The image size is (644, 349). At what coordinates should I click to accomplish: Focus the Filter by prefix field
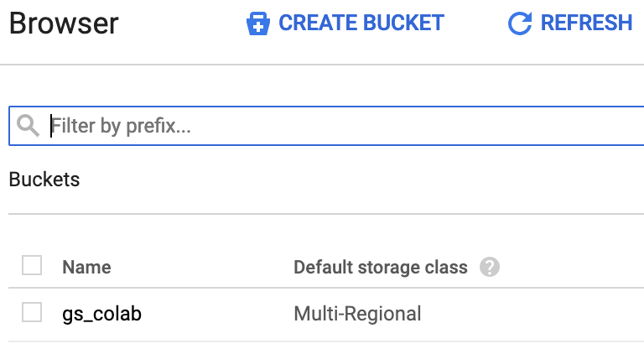click(x=335, y=126)
